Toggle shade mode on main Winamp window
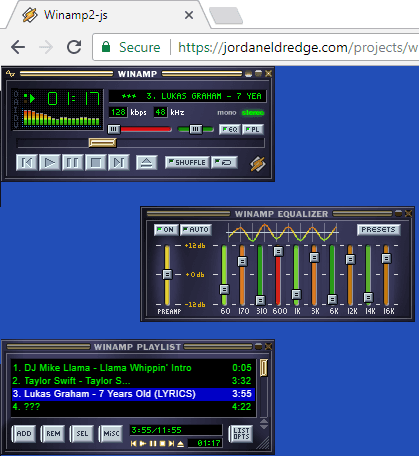The width and height of the screenshot is (419, 456). point(258,74)
